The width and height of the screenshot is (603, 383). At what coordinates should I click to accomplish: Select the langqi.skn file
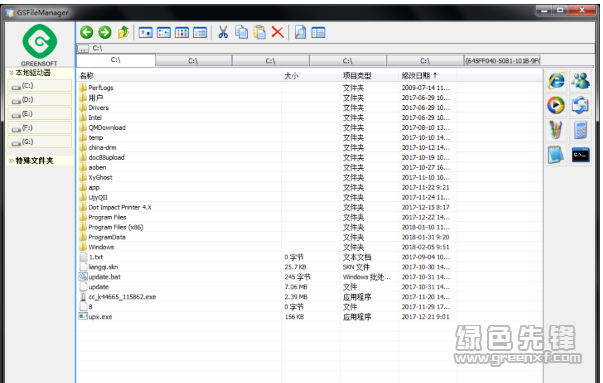(x=103, y=267)
